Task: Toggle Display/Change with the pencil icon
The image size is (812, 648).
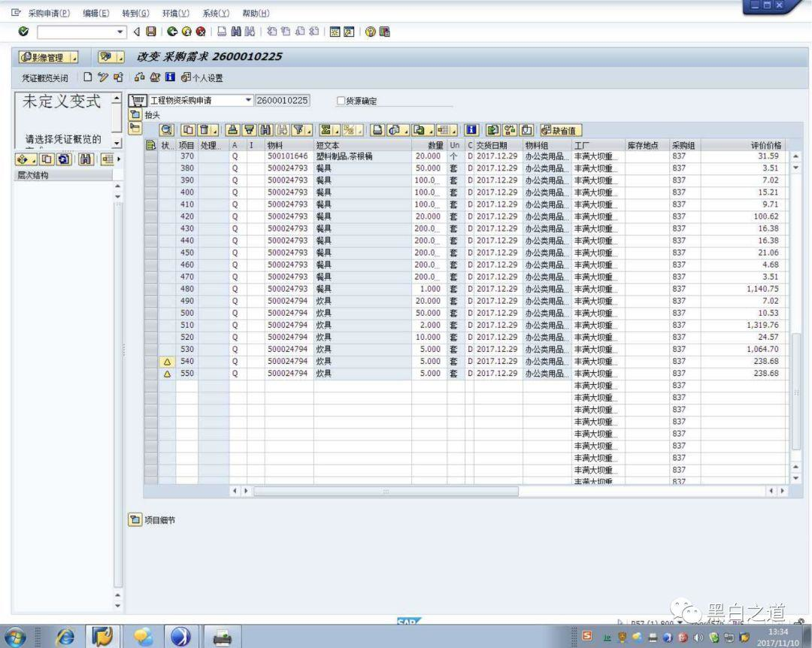Action: click(x=103, y=77)
